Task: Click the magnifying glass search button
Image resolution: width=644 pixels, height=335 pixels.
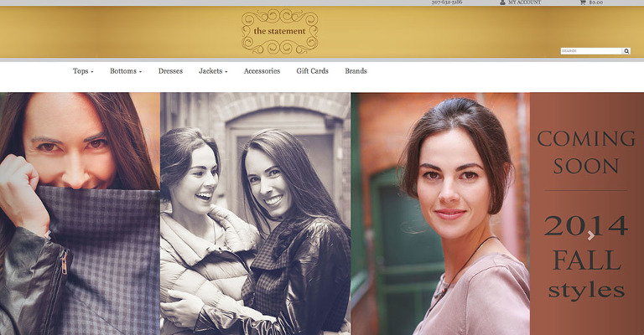Action: click(x=626, y=51)
